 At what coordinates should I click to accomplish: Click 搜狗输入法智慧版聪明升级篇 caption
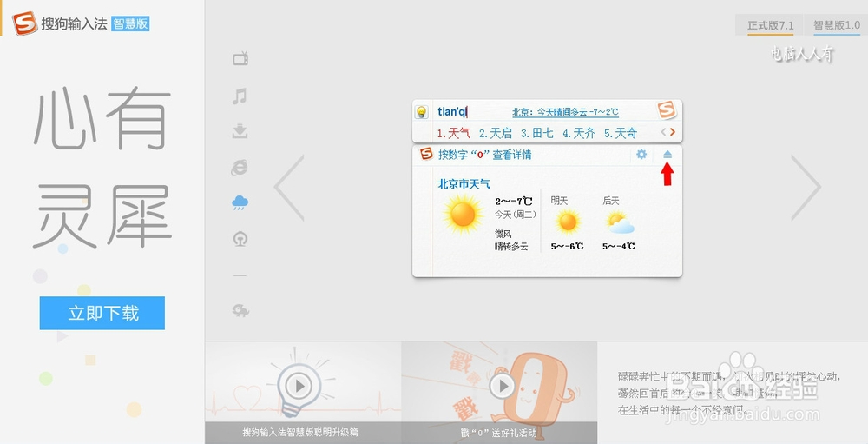tap(300, 433)
